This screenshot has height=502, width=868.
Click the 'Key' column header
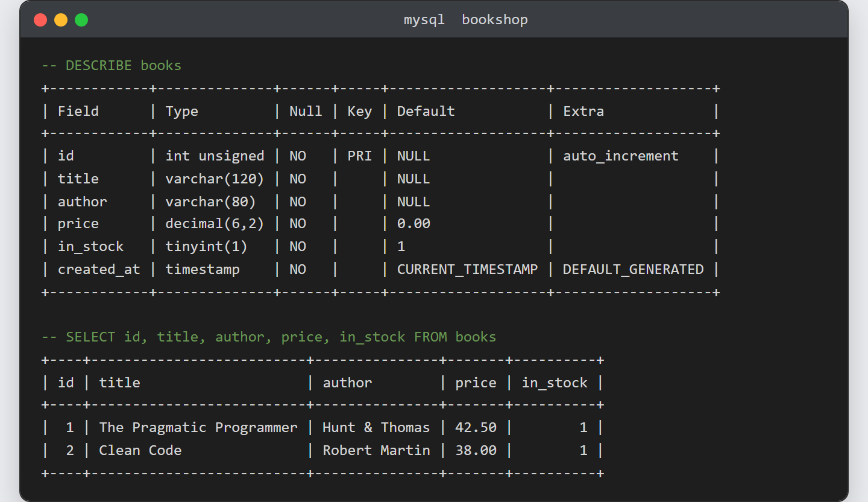point(360,111)
